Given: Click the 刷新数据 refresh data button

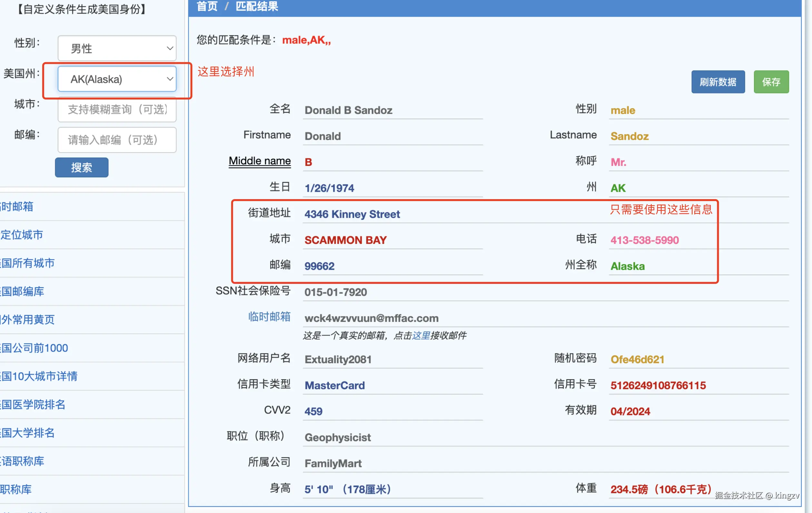Looking at the screenshot, I should (718, 82).
